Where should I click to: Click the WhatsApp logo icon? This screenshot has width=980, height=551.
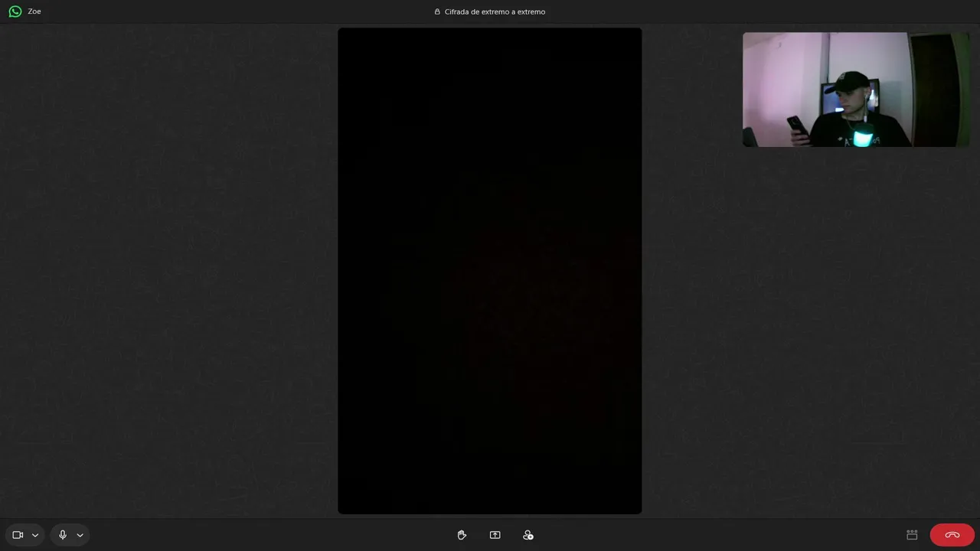point(15,11)
